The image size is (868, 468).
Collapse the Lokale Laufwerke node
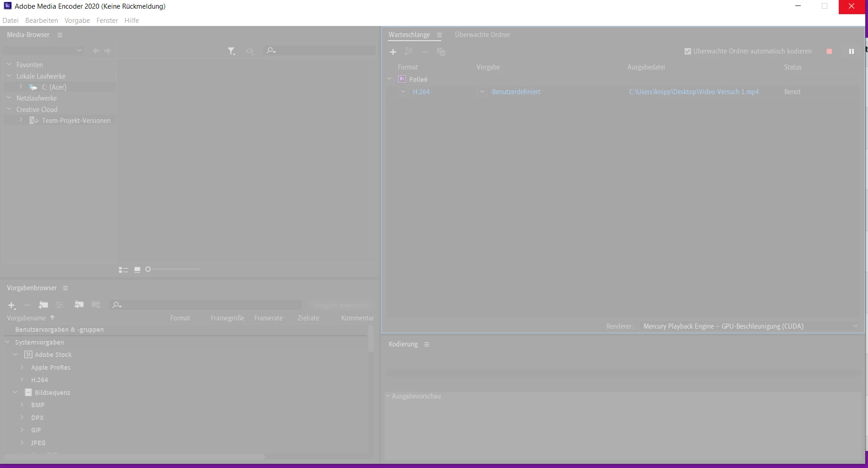pyautogui.click(x=9, y=76)
